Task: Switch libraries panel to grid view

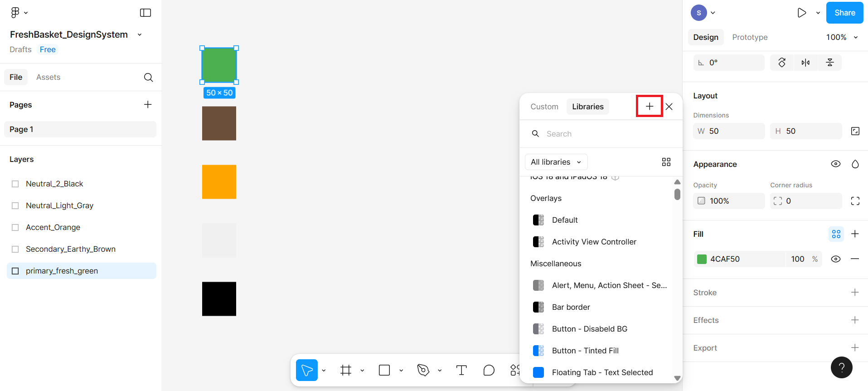Action: point(666,162)
